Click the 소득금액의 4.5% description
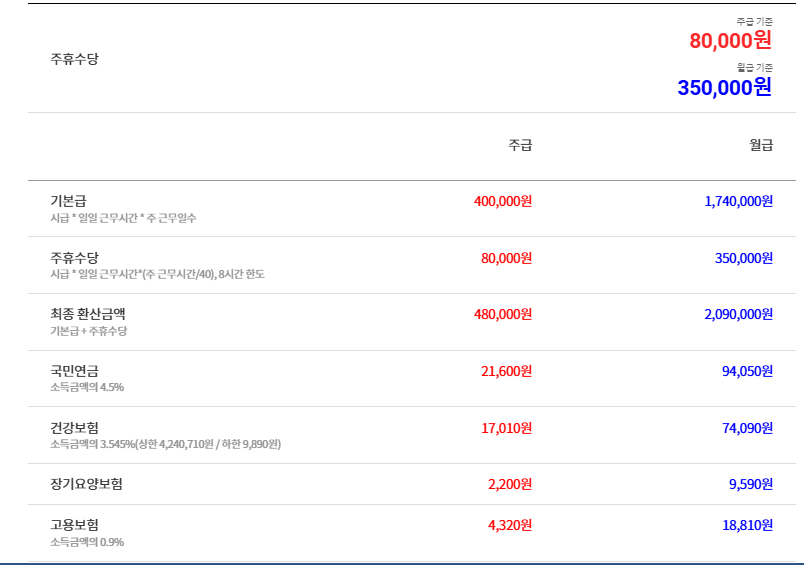 point(87,388)
